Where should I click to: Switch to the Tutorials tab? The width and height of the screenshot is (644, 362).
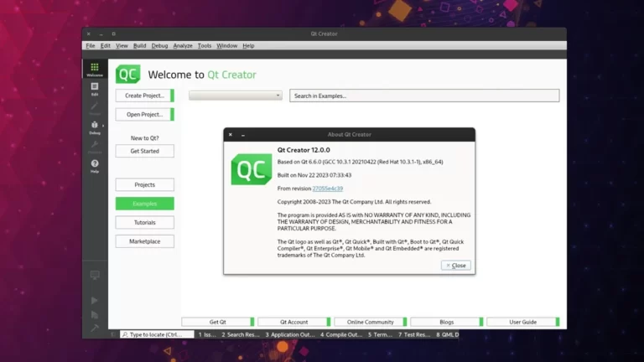tap(144, 222)
